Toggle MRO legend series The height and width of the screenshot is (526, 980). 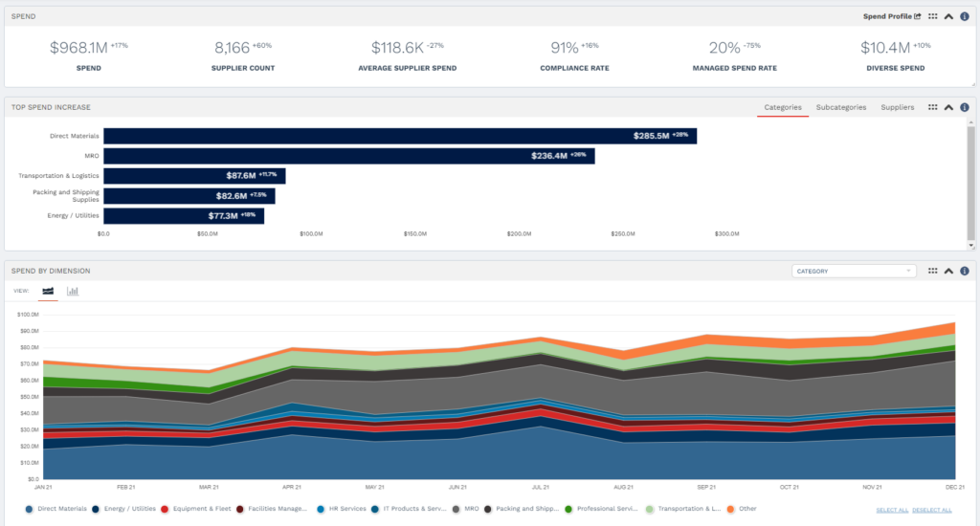coord(466,509)
